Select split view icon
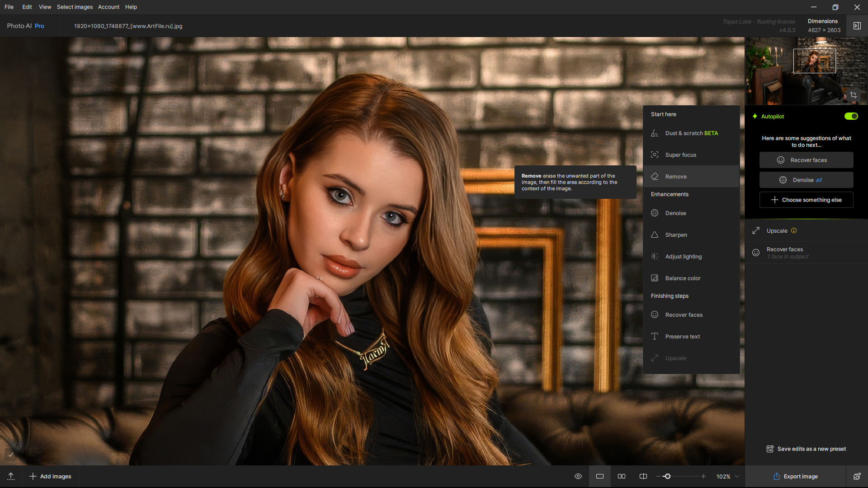The height and width of the screenshot is (488, 868). click(643, 476)
